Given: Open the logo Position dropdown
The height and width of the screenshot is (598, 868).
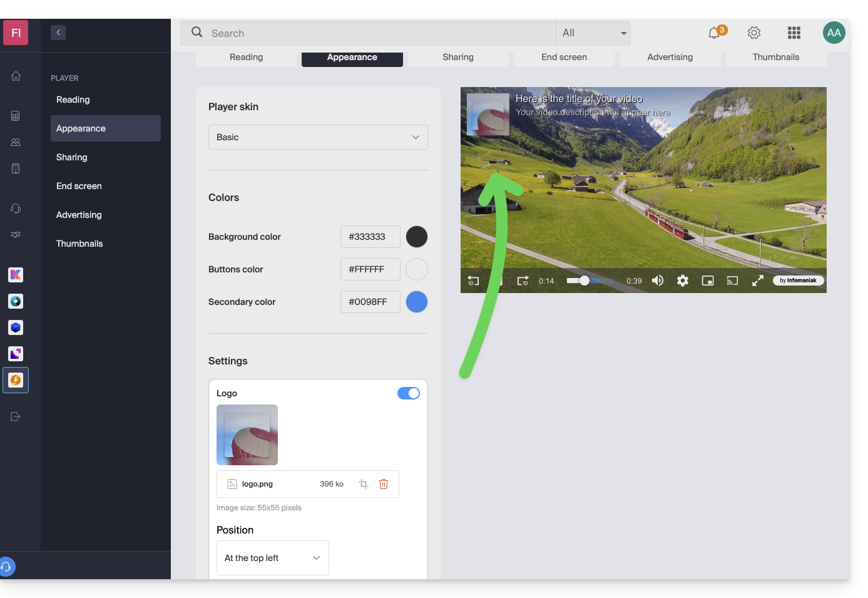Looking at the screenshot, I should 272,558.
